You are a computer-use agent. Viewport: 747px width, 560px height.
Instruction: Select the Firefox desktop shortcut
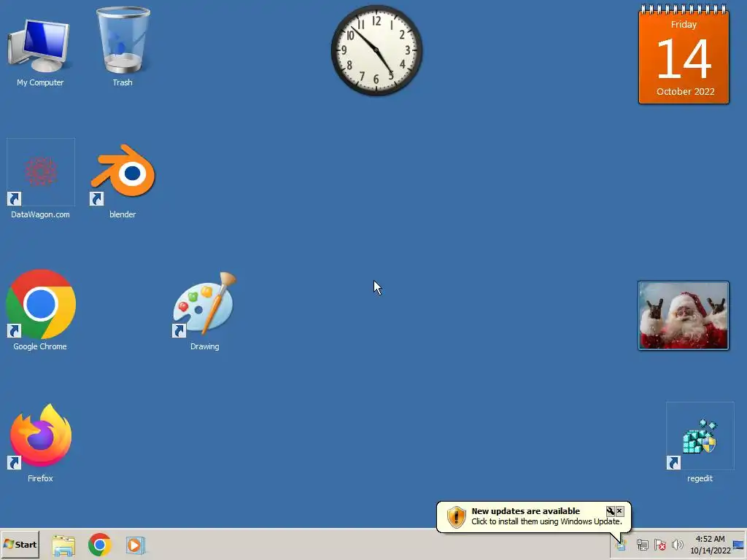(41, 436)
